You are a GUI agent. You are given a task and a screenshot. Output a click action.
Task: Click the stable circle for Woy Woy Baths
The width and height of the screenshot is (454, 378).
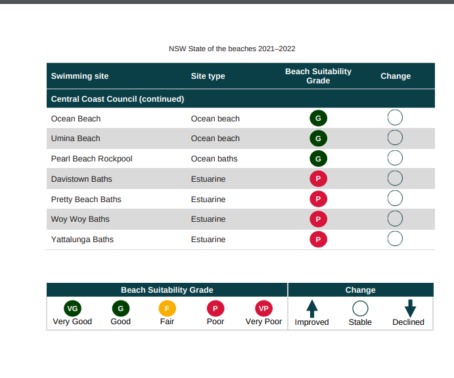tap(395, 218)
